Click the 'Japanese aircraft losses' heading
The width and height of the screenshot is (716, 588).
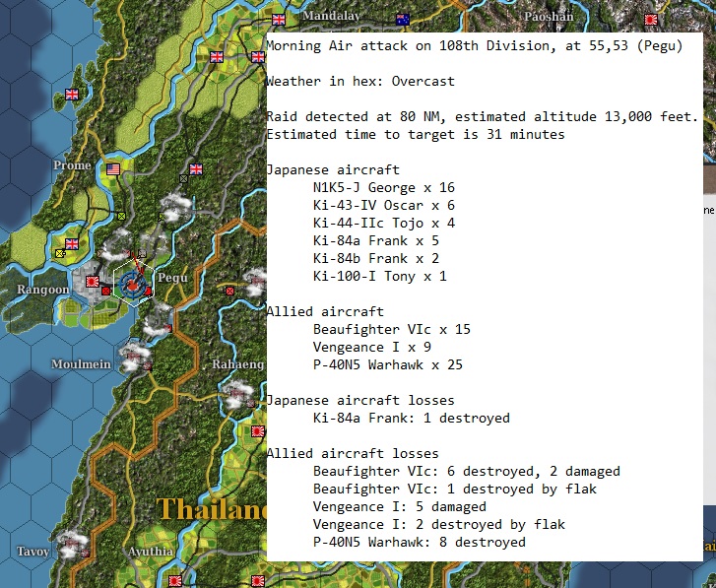tap(360, 400)
